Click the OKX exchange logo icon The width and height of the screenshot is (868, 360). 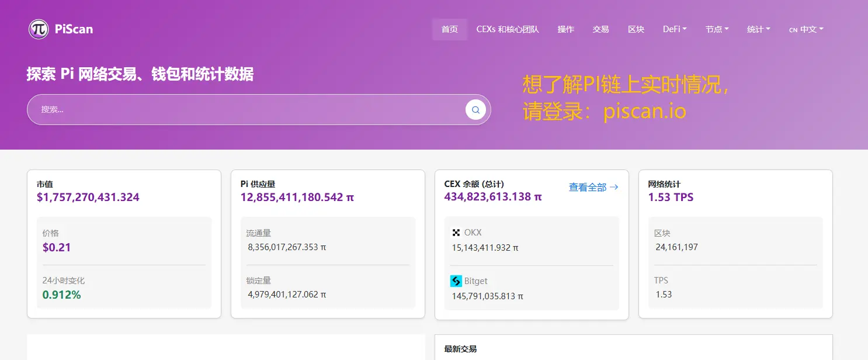point(456,233)
